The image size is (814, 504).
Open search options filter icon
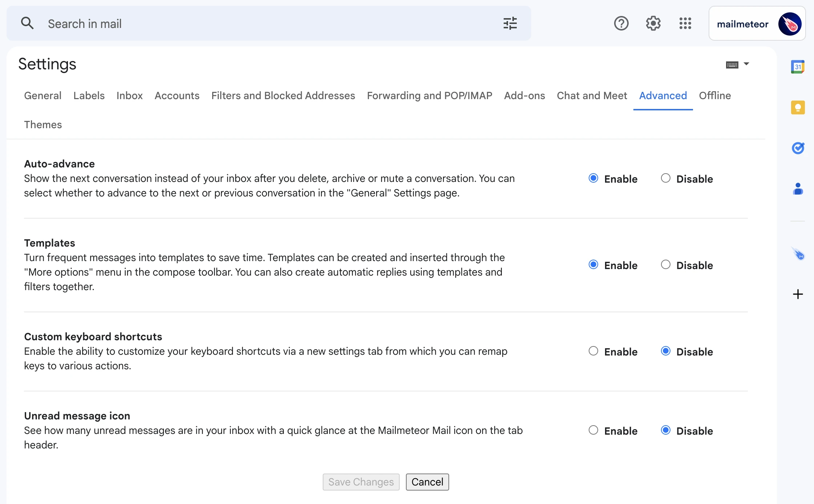point(510,24)
